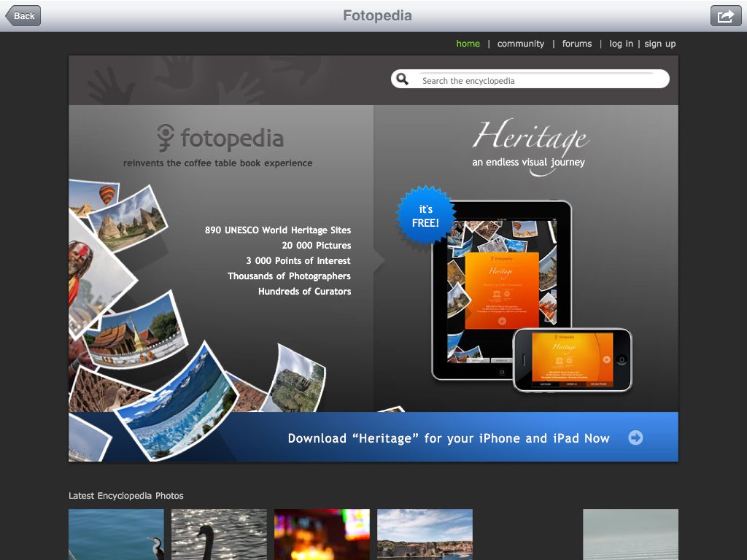Viewport: 747px width, 560px height.
Task: Click the arrow icon in download banner
Action: pyautogui.click(x=635, y=437)
